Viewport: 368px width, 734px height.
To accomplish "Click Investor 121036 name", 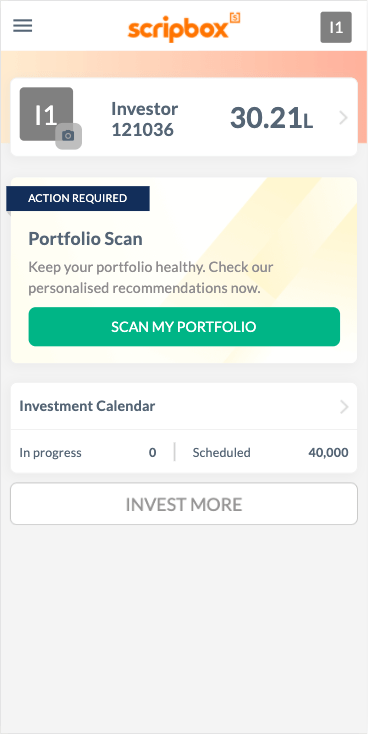I will [145, 119].
